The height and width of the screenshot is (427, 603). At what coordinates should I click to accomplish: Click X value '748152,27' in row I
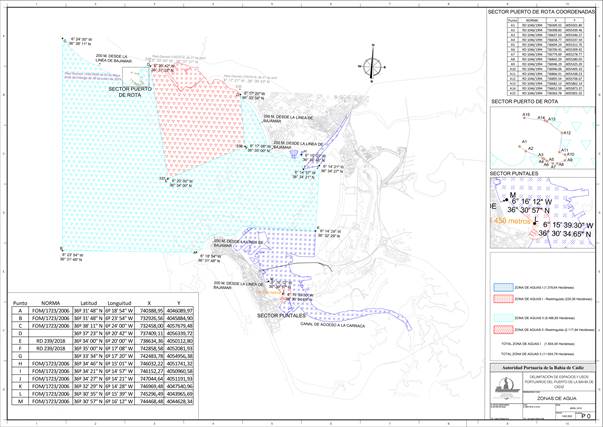click(152, 371)
